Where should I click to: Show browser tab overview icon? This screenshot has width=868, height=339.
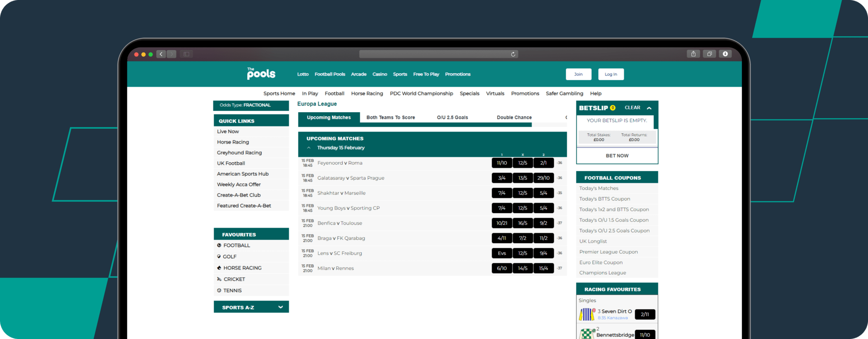pos(709,54)
